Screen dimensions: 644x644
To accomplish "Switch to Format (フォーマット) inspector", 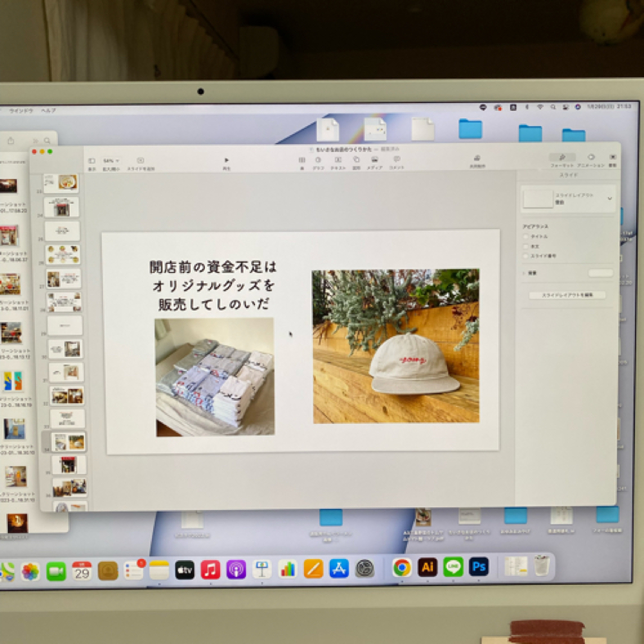I will pyautogui.click(x=562, y=157).
